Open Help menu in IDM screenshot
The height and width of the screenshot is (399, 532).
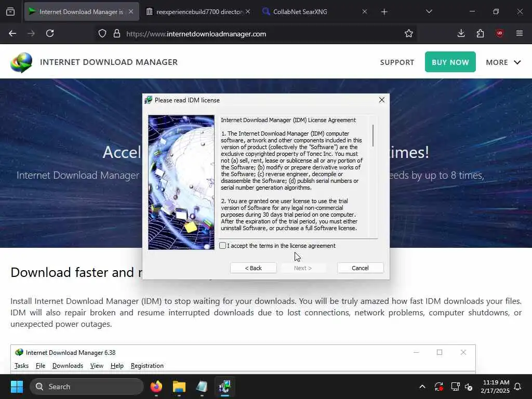coord(117,366)
